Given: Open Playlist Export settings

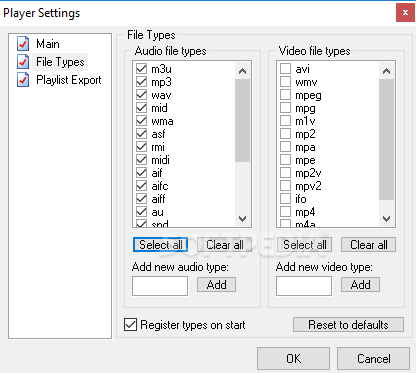Looking at the screenshot, I should [x=69, y=80].
